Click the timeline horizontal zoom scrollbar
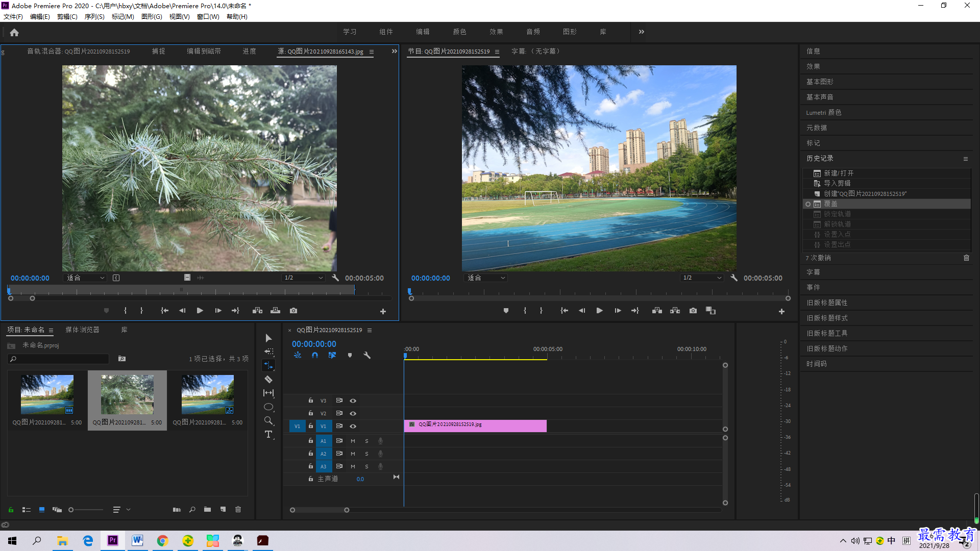 (x=320, y=510)
